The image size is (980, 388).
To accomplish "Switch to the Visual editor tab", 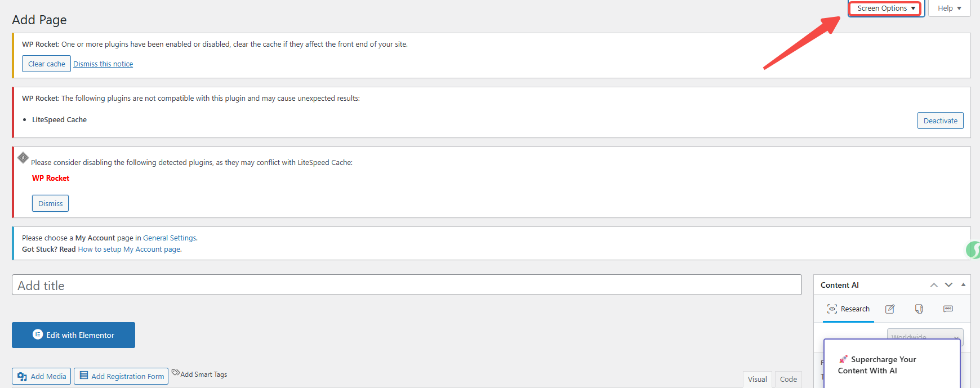I will (757, 379).
